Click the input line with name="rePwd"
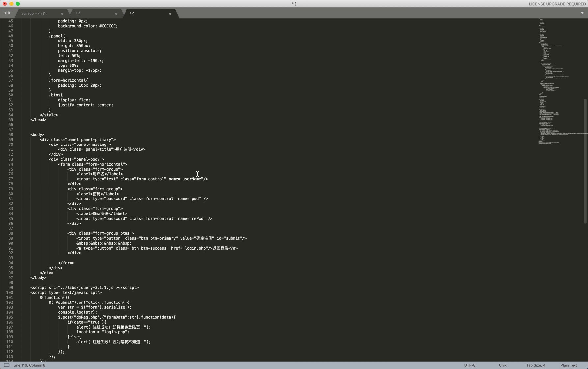 coord(144,219)
